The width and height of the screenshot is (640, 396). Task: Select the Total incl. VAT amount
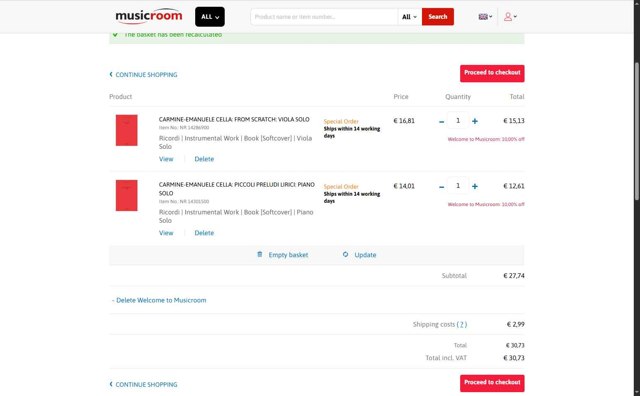[x=513, y=358]
